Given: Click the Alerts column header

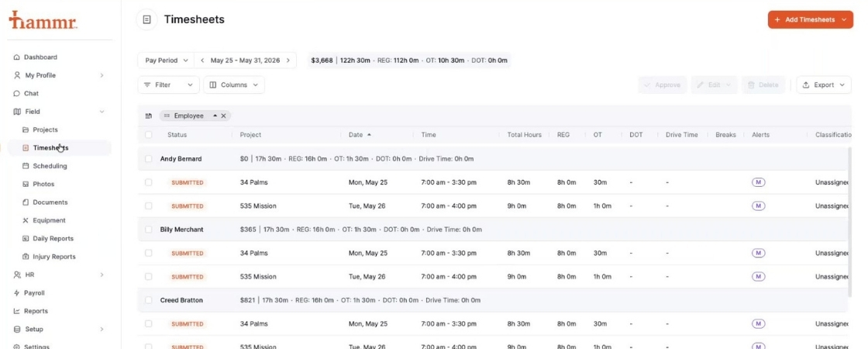Looking at the screenshot, I should click(x=760, y=135).
